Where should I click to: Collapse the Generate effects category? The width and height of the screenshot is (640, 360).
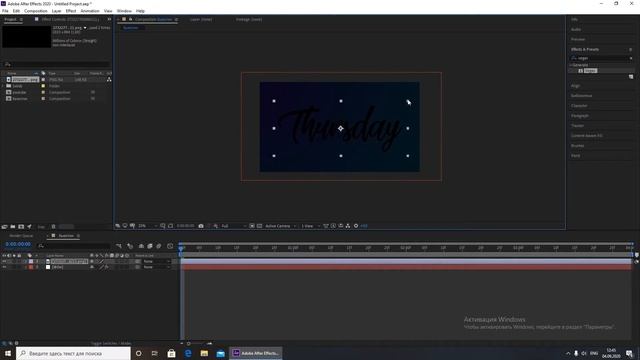pyautogui.click(x=571, y=65)
